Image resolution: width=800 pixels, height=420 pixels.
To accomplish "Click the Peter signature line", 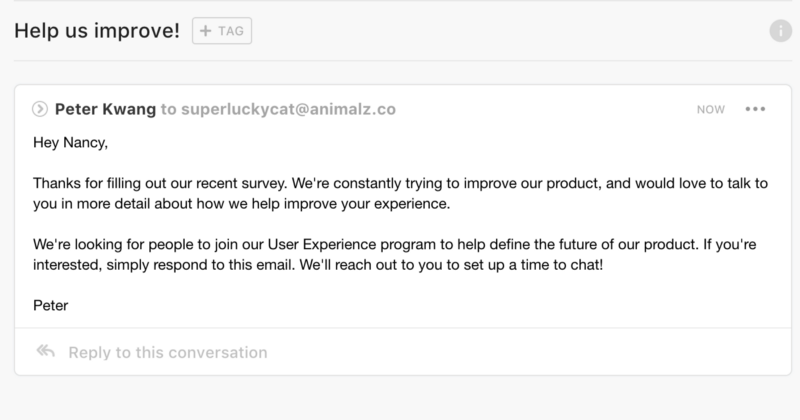I will tap(50, 304).
